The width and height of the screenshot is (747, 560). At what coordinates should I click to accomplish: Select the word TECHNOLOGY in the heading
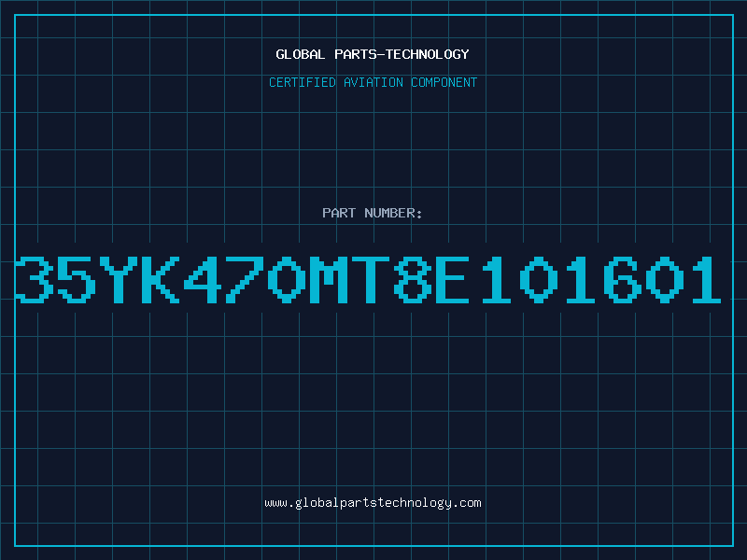coord(428,54)
